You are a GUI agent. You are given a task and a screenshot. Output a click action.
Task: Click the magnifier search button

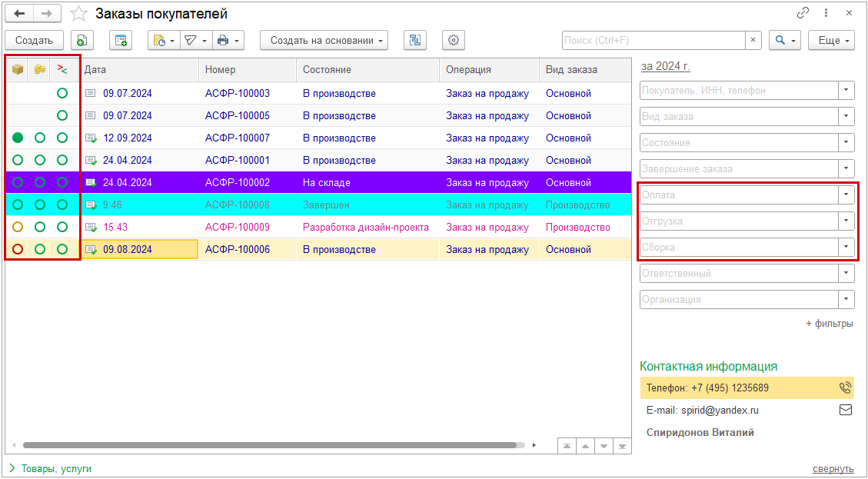pos(785,40)
